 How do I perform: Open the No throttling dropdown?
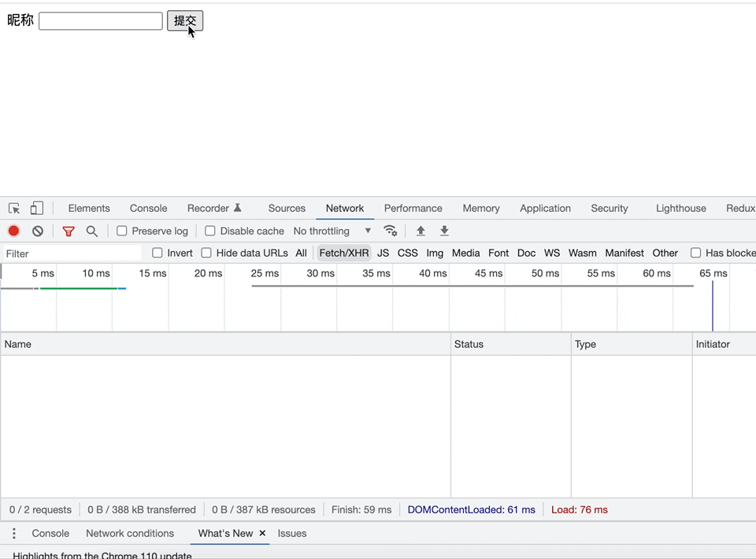coord(332,231)
